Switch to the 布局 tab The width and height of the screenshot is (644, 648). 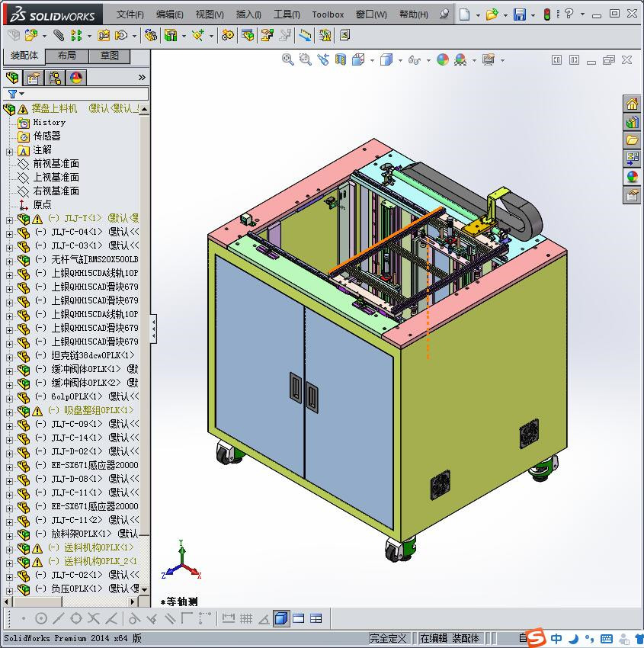[x=66, y=56]
